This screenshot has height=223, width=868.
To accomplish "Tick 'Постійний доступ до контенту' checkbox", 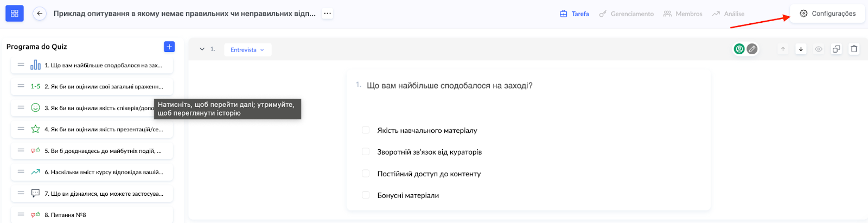I will (366, 174).
